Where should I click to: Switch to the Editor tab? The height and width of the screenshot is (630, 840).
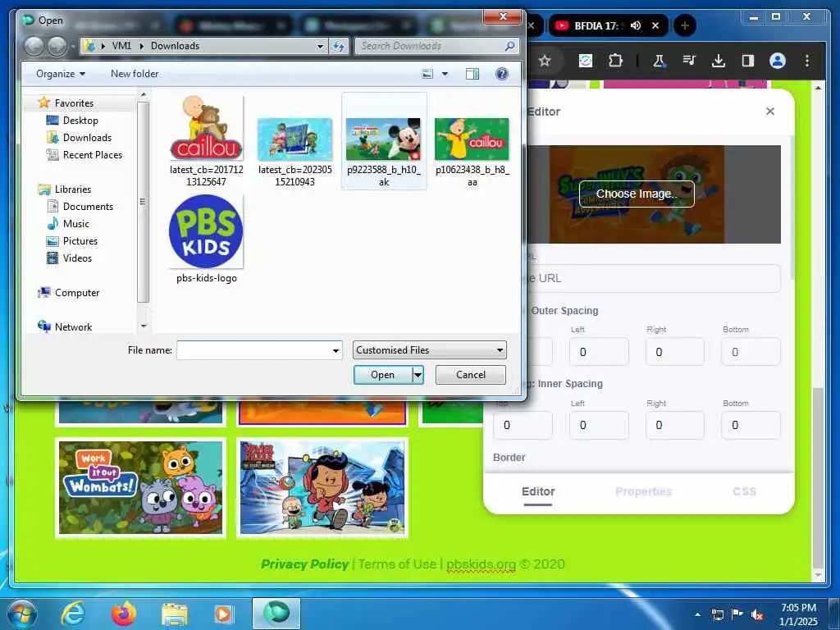pos(538,492)
